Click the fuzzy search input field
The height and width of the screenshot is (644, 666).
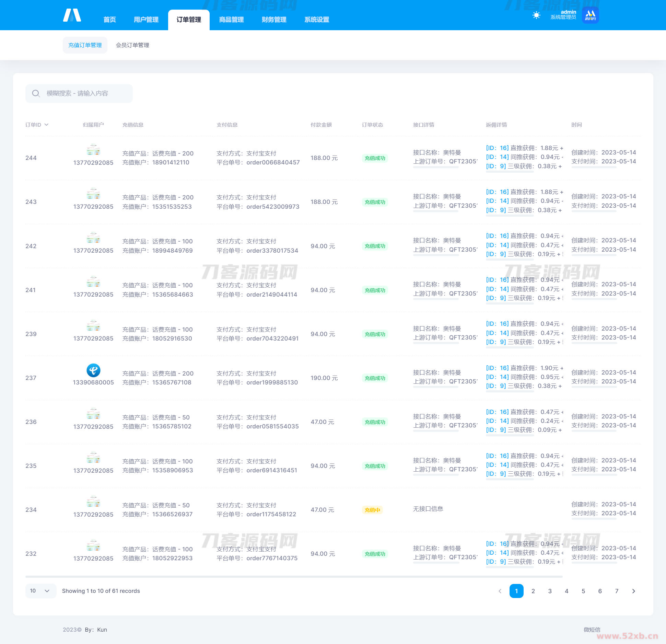coord(86,93)
